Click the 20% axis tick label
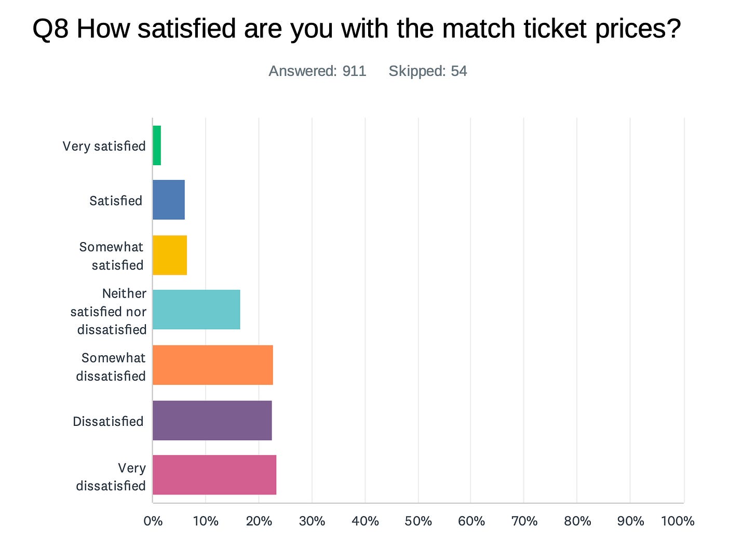 coord(259,521)
